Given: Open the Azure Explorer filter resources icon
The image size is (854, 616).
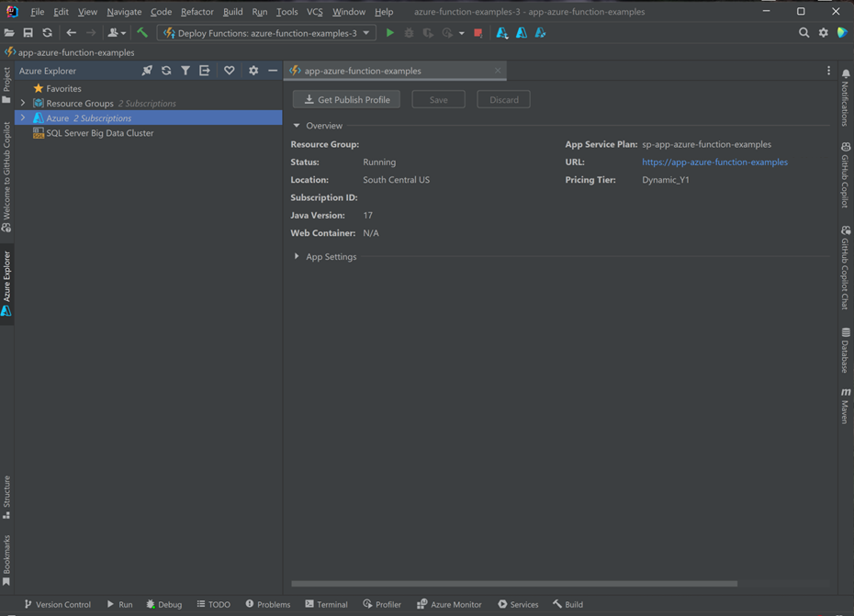Looking at the screenshot, I should tap(185, 70).
